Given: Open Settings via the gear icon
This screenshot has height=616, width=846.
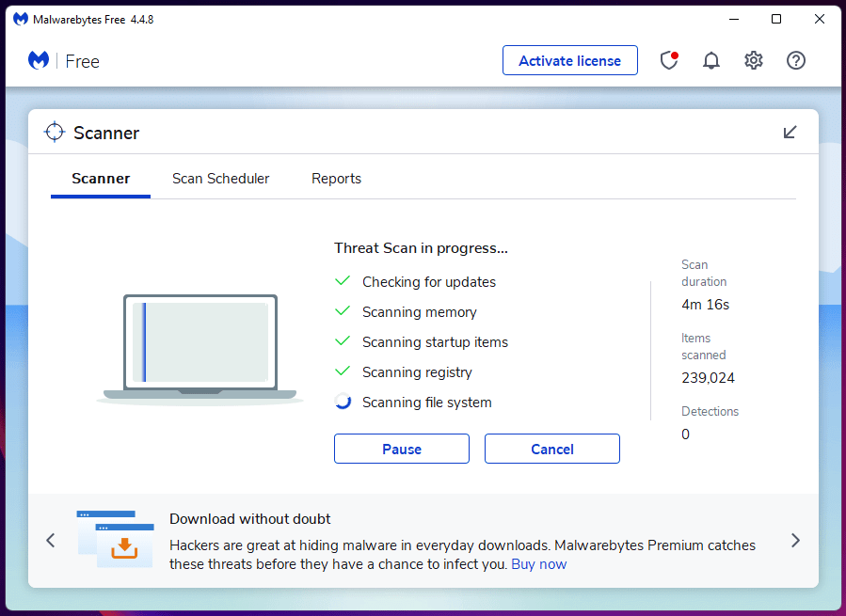Looking at the screenshot, I should [753, 60].
